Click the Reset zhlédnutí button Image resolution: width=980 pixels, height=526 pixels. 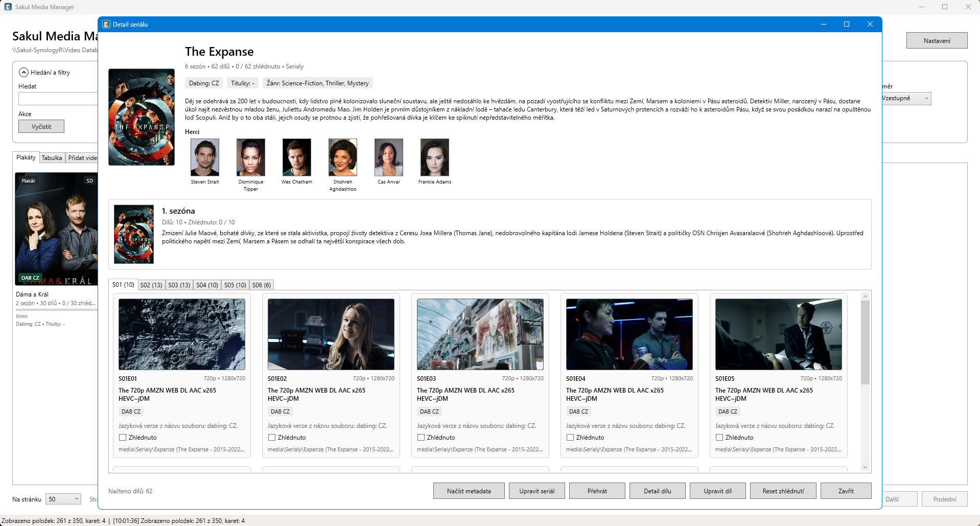coord(783,491)
